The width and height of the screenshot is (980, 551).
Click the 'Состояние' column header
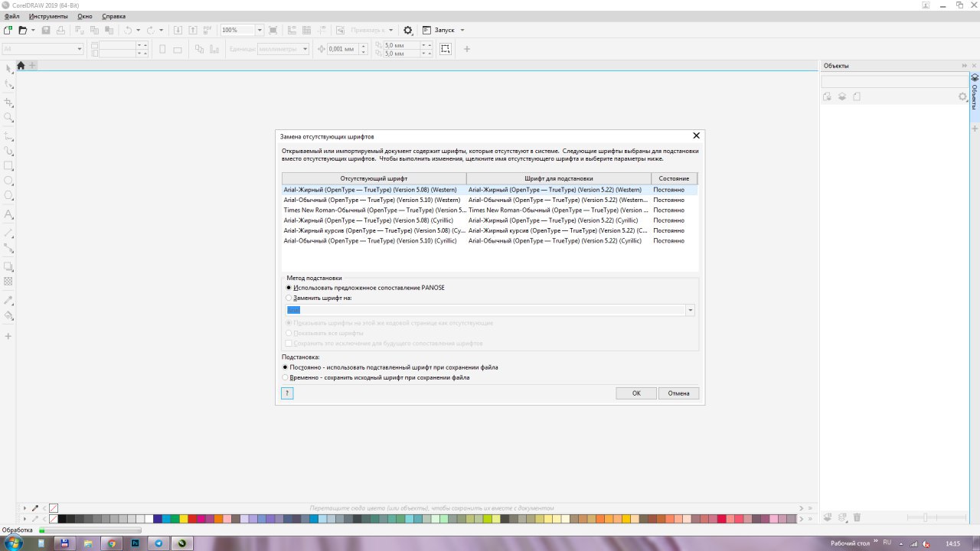click(674, 178)
